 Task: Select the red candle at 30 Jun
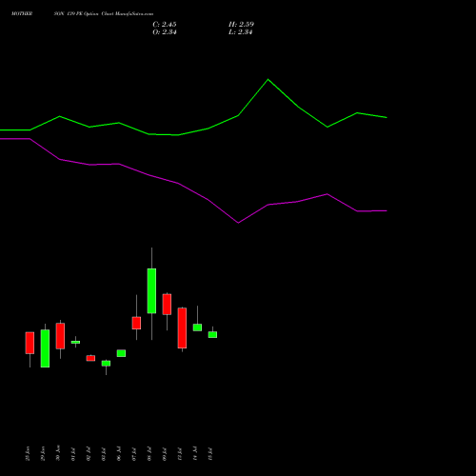pos(60,336)
